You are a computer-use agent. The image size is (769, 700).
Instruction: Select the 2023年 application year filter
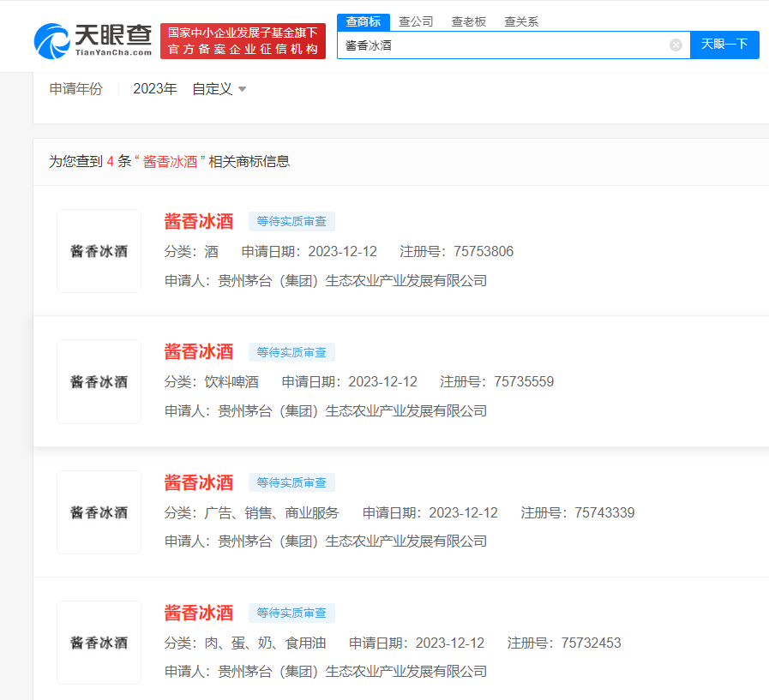[x=155, y=89]
